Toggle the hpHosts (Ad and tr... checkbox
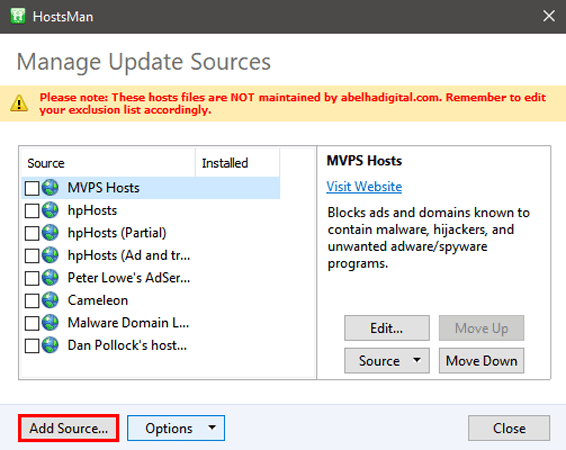The image size is (566, 450). click(32, 256)
